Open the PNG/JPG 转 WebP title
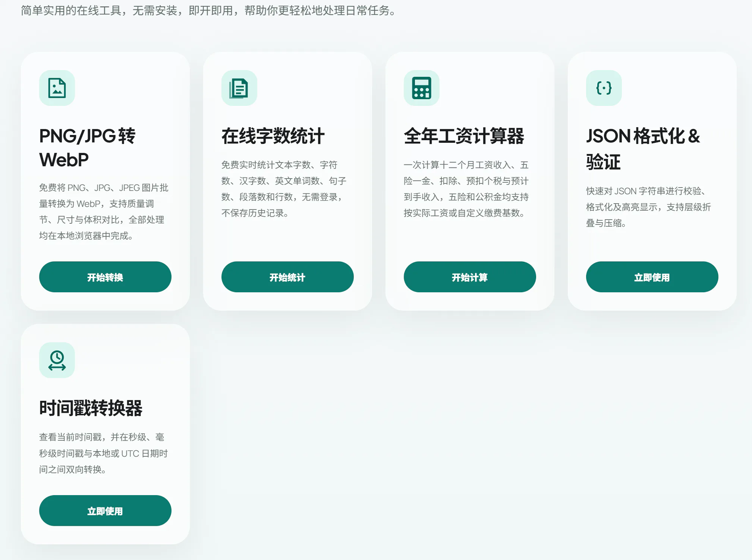Viewport: 752px width, 560px height. 87,148
